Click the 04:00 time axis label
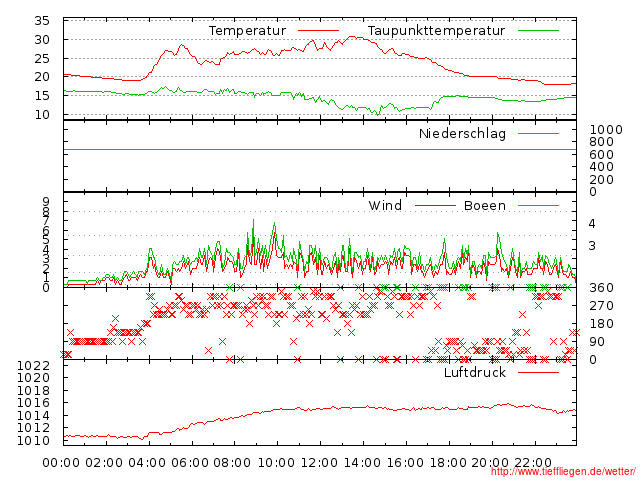The width and height of the screenshot is (640, 480). (x=147, y=462)
